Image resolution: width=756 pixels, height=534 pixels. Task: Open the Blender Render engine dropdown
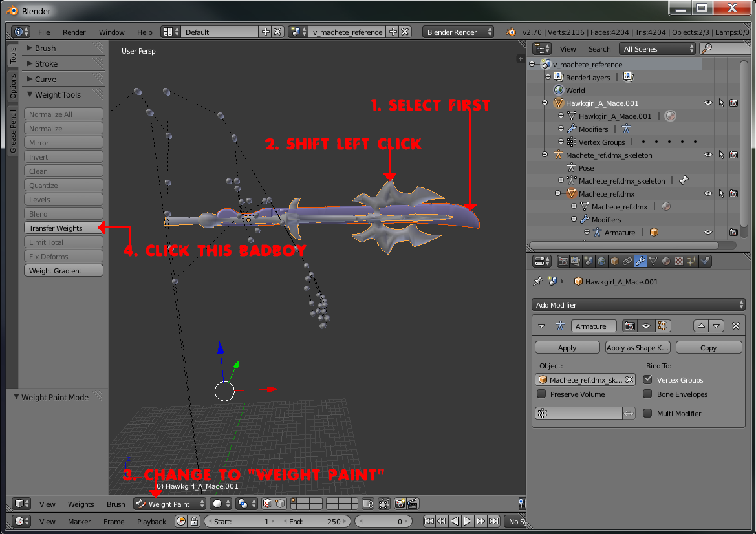pos(458,32)
